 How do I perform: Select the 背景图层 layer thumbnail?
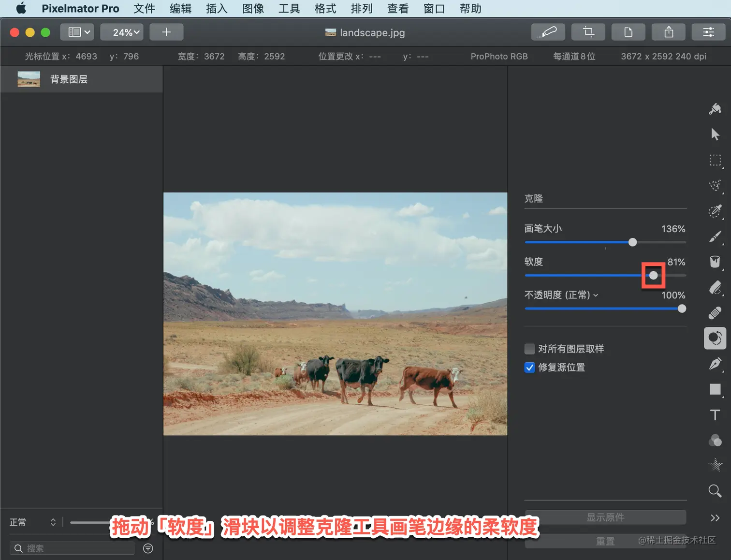tap(29, 79)
